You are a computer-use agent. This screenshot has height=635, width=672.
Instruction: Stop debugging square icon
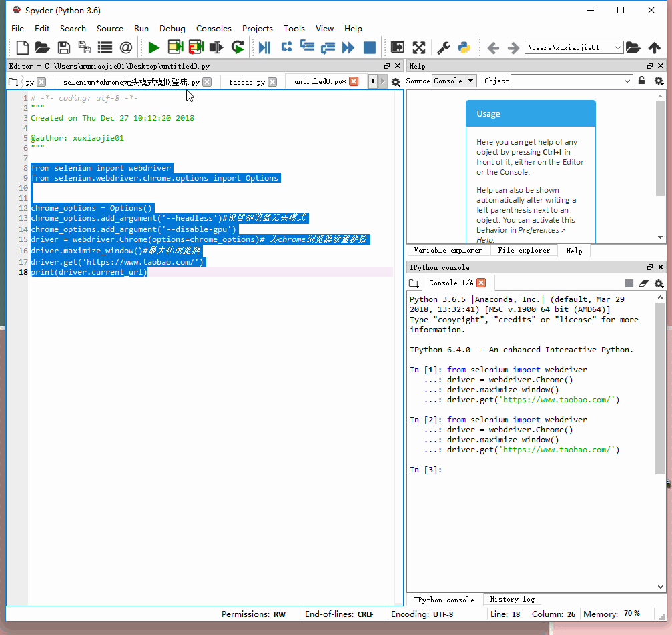pos(370,47)
